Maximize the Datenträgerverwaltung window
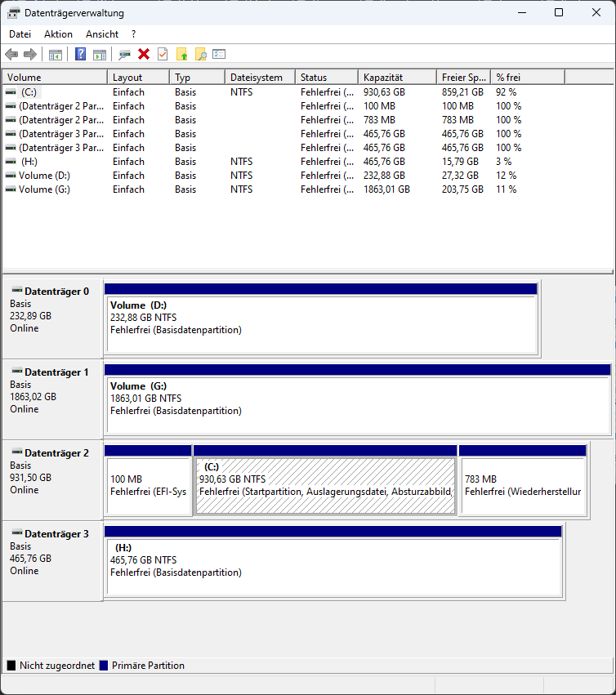The image size is (616, 695). point(559,12)
